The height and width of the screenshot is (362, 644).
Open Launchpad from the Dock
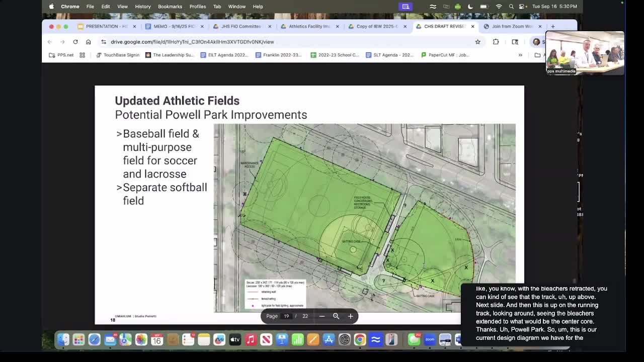[78, 340]
